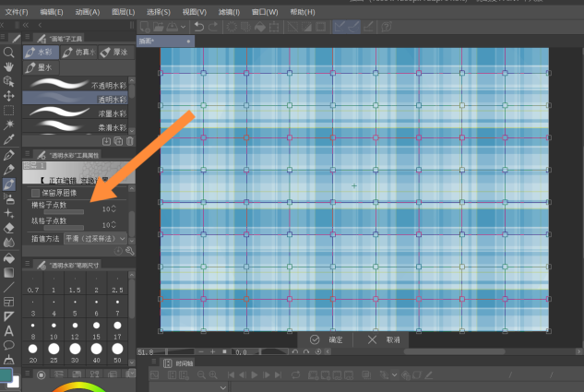This screenshot has width=584, height=392.
Task: Select the Text tool
Action: 8,330
